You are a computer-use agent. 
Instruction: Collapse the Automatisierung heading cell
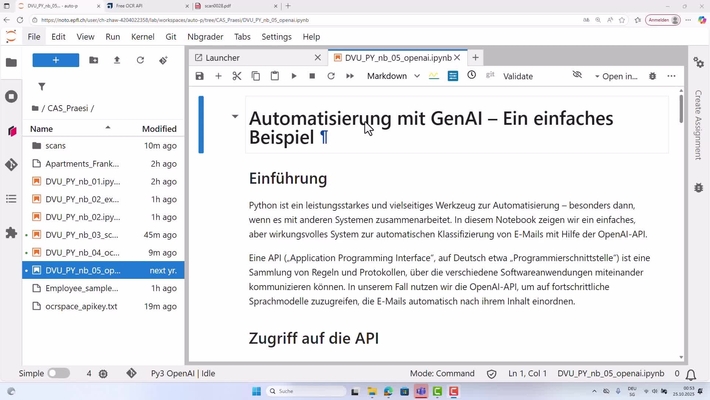pyautogui.click(x=235, y=117)
